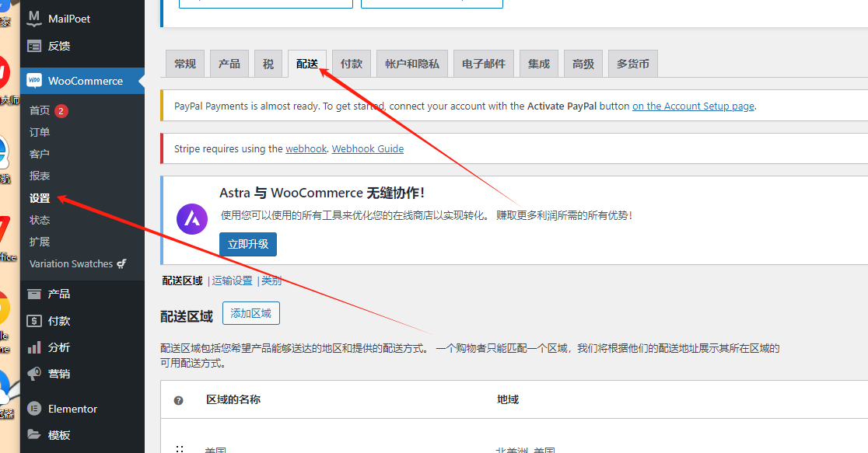Open the 分析 analytics bar-chart icon
868x453 pixels.
coord(34,347)
